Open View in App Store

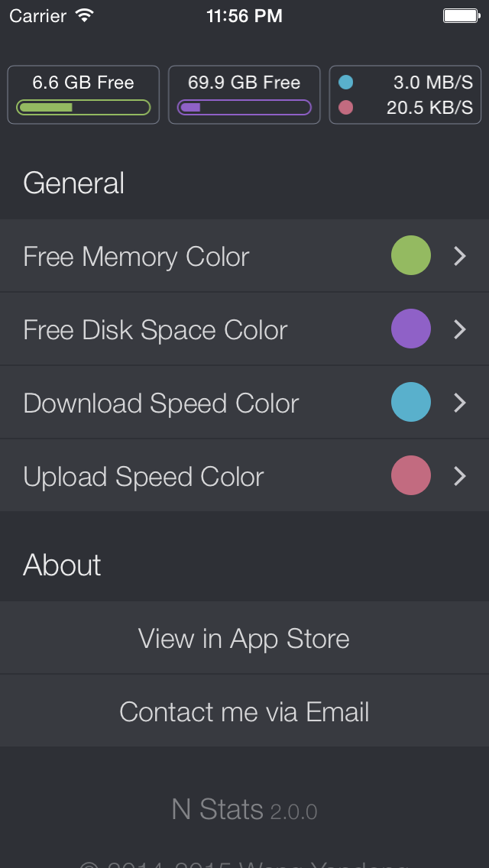coord(244,638)
